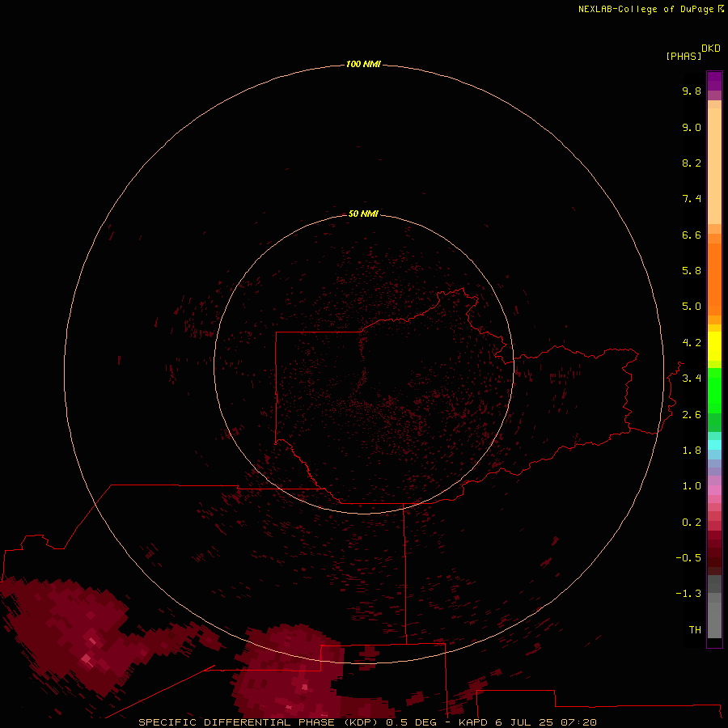
Task: Click the 7.4 legend value
Action: tap(692, 199)
